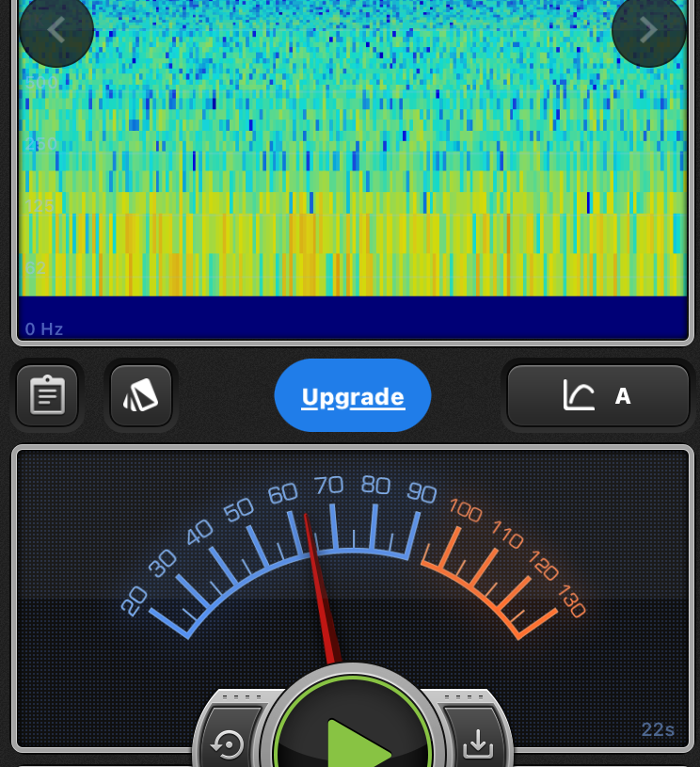Go to previous view with left arrow
This screenshot has width=700, height=767.
[56, 30]
